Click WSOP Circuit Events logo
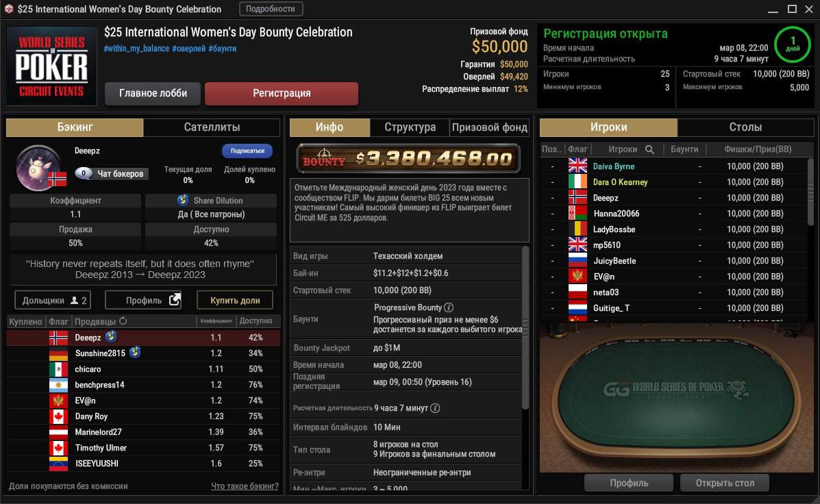The image size is (820, 504). [51, 66]
